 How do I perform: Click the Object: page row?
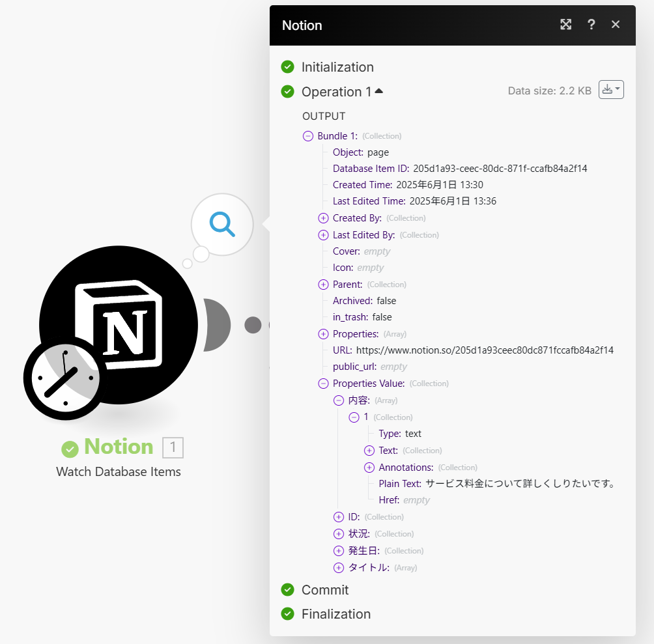tap(361, 152)
